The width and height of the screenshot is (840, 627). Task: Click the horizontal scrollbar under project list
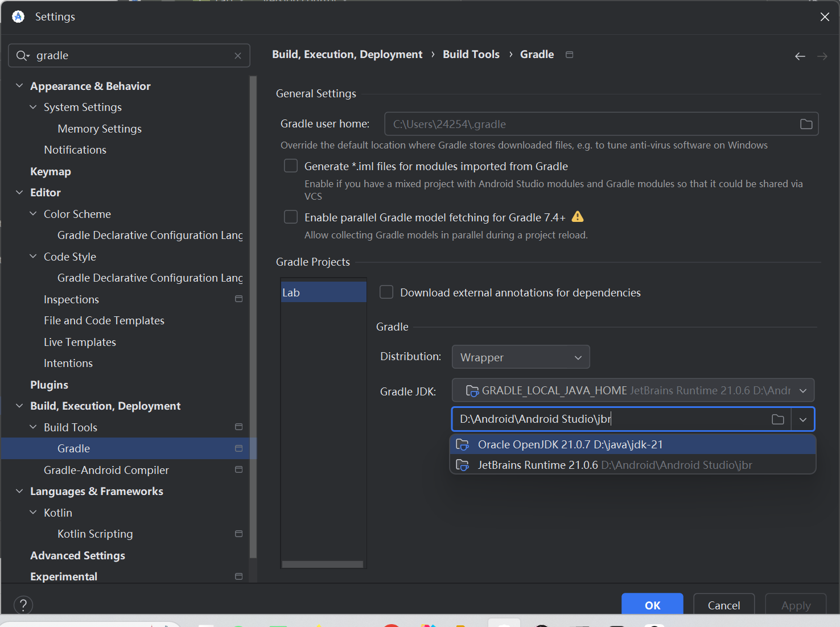click(322, 564)
